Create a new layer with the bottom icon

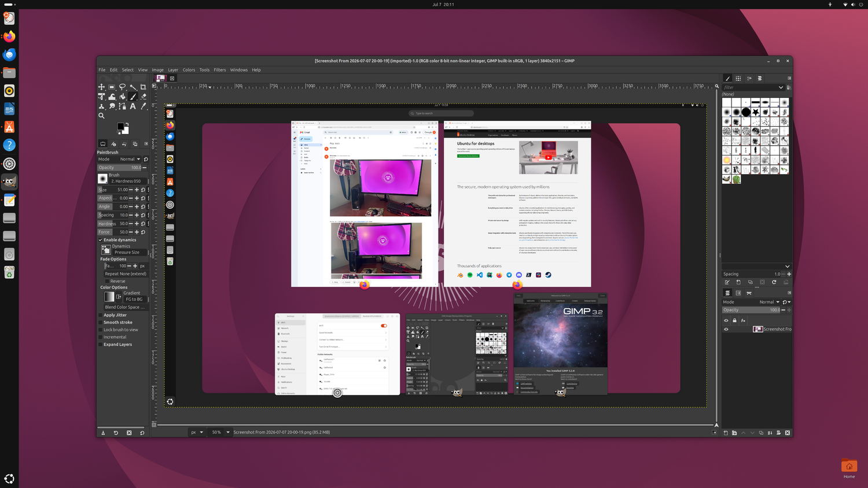(726, 432)
